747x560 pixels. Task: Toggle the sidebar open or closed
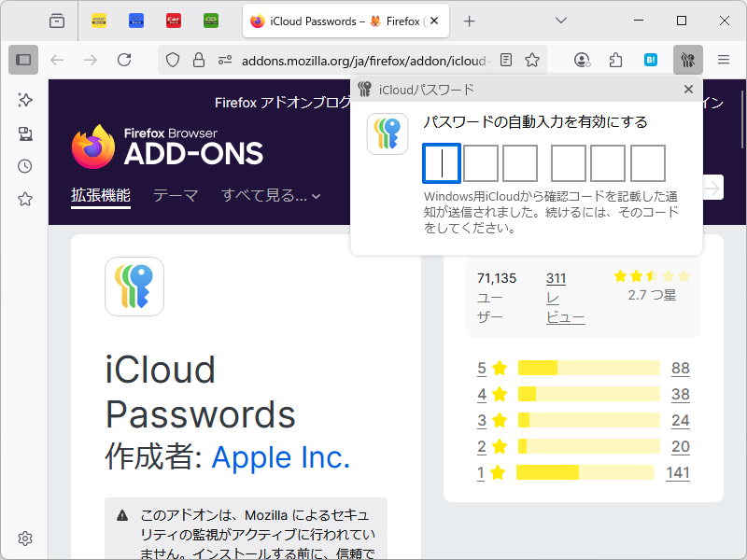(x=23, y=60)
